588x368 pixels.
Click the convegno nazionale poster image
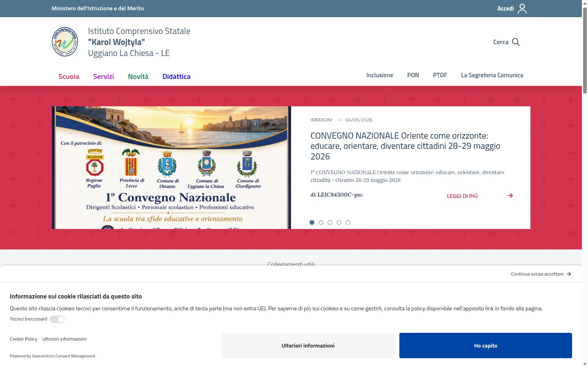[x=171, y=168]
